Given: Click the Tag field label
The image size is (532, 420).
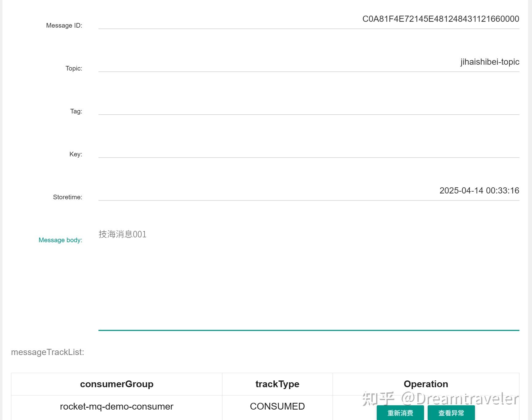Looking at the screenshot, I should (75, 111).
